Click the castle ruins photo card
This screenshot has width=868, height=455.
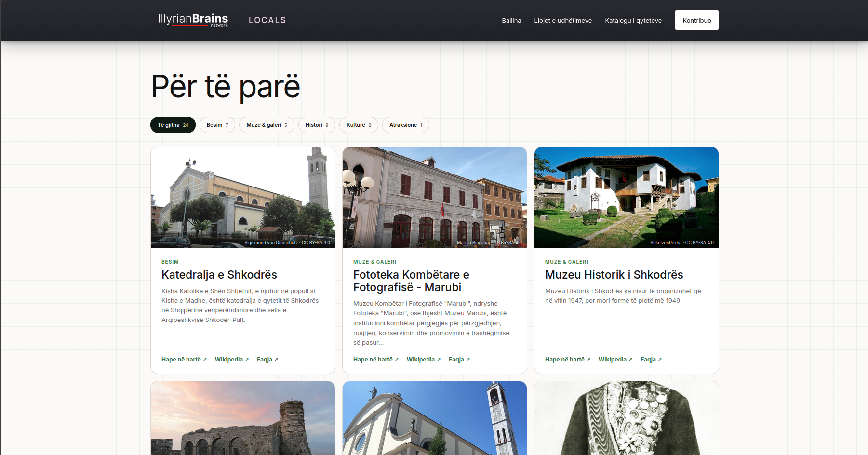click(x=243, y=418)
